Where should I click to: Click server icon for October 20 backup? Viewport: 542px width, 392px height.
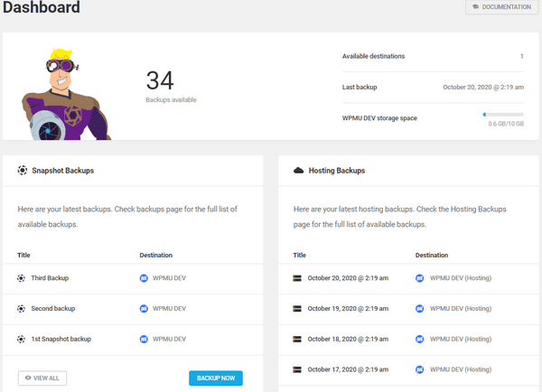click(x=297, y=278)
